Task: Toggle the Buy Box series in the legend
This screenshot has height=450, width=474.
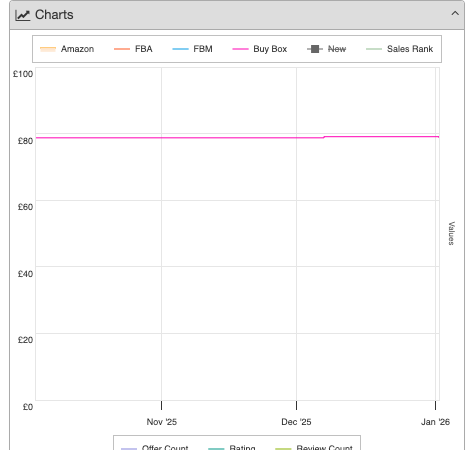Action: pyautogui.click(x=260, y=49)
